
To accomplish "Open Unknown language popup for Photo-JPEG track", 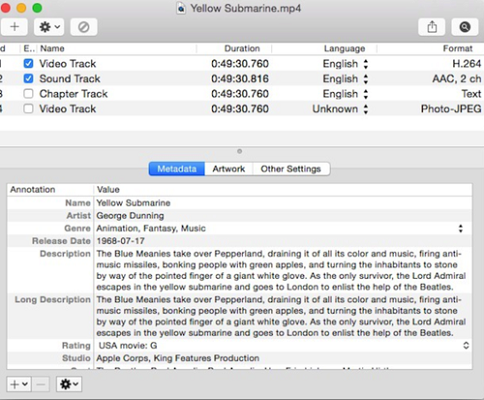I will 366,109.
